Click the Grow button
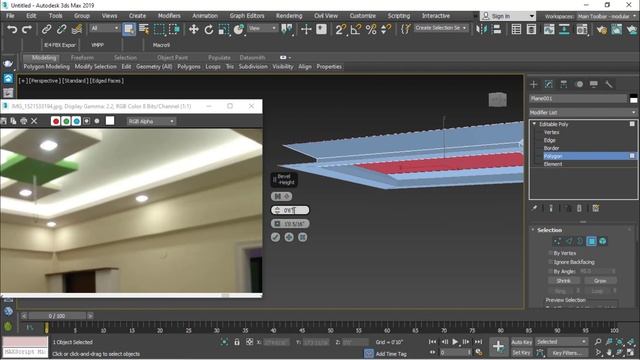The image size is (640, 360). pyautogui.click(x=600, y=281)
